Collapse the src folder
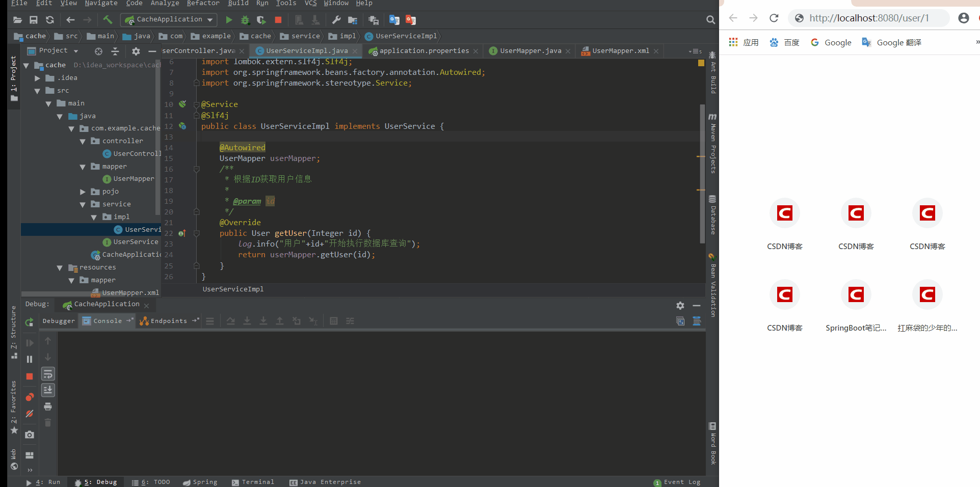The height and width of the screenshot is (487, 980). [x=37, y=91]
